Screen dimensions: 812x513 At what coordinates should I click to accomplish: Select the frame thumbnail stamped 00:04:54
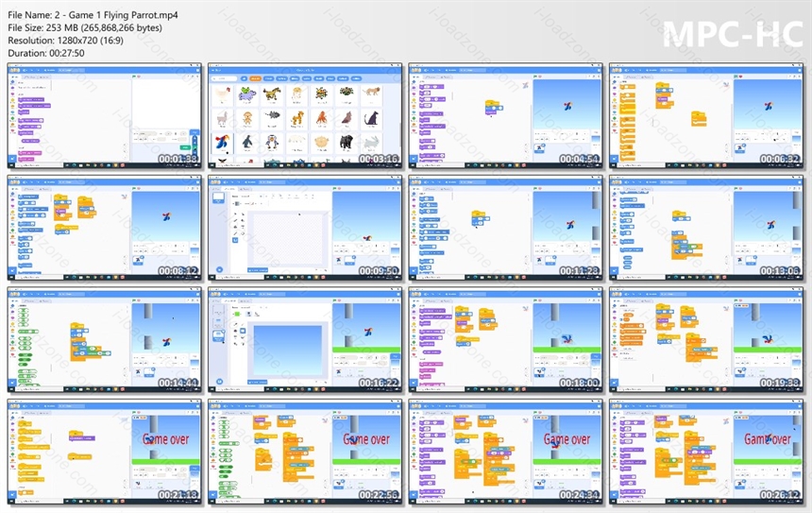506,116
